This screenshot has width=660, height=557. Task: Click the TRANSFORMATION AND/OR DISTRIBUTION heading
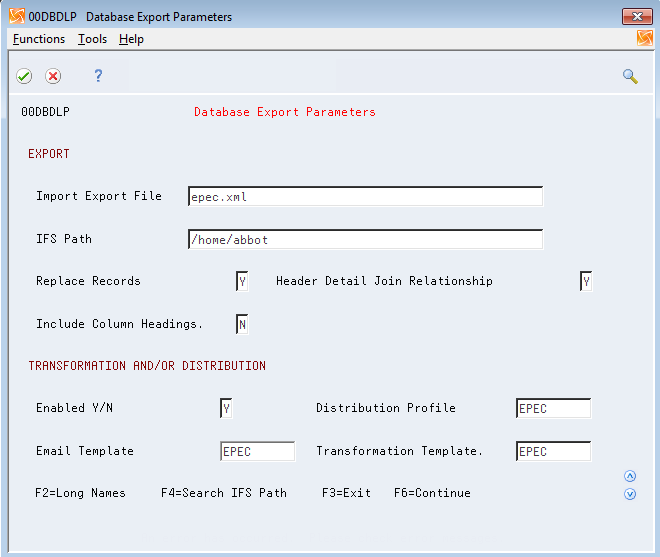(147, 365)
